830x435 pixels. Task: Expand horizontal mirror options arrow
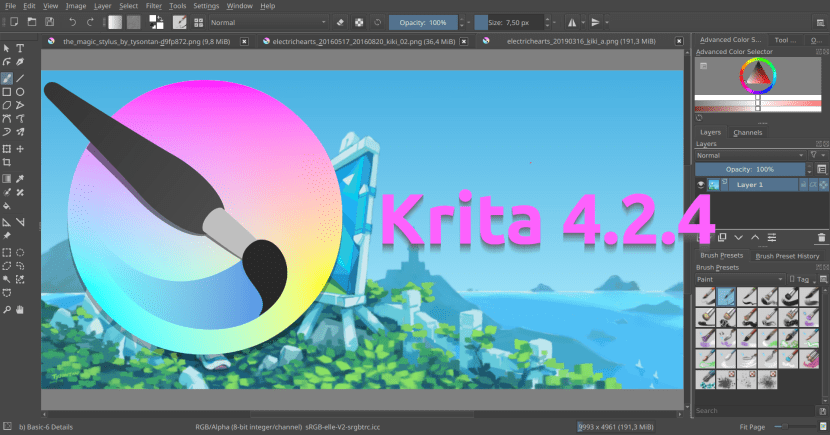click(583, 22)
